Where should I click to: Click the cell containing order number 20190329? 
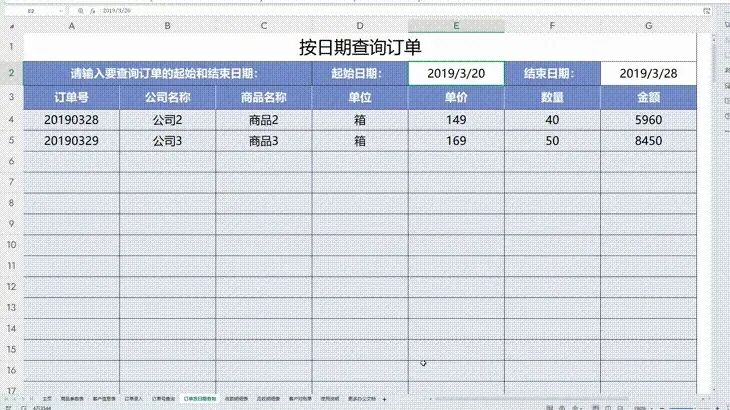click(71, 141)
